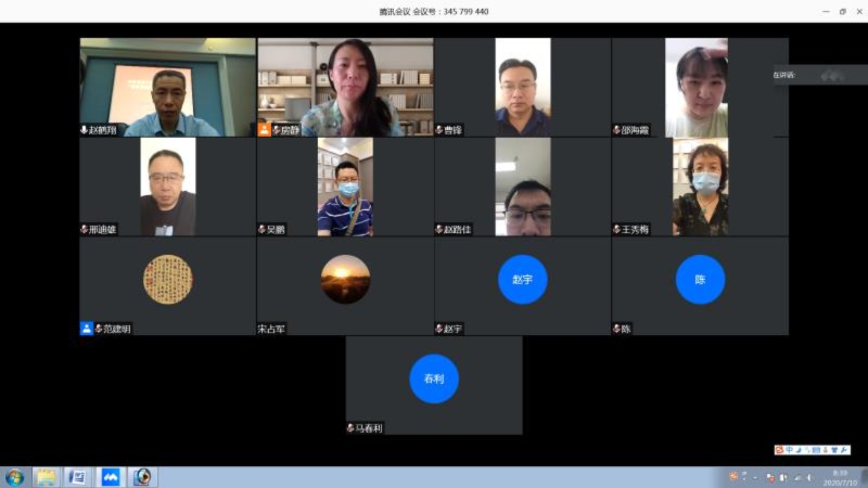Select the blue 陈 avatar circle
The image size is (868, 488).
pos(700,279)
